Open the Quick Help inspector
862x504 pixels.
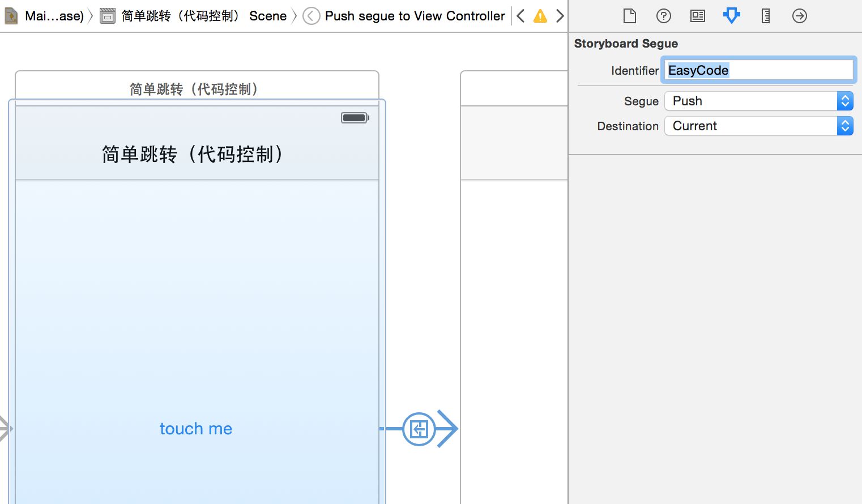click(x=664, y=16)
